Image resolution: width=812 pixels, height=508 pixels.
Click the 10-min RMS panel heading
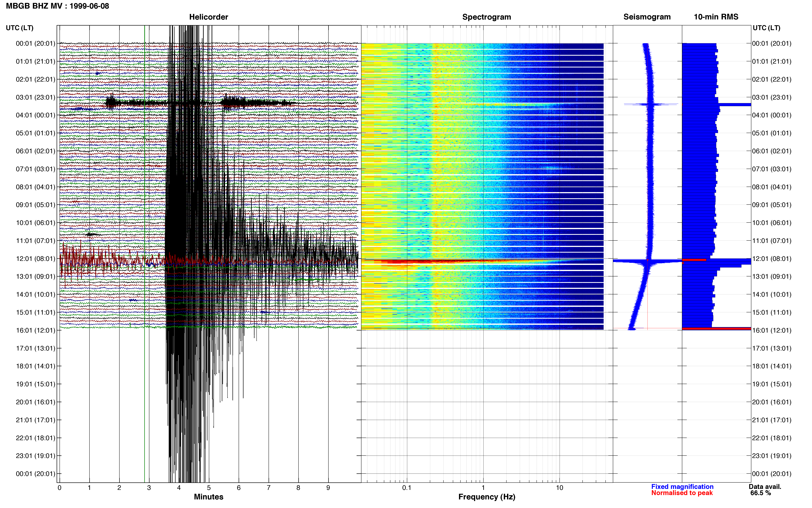click(x=716, y=17)
